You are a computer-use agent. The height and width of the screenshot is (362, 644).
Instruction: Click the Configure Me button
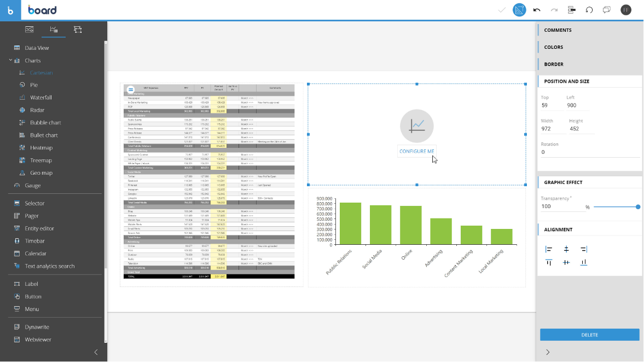(417, 151)
